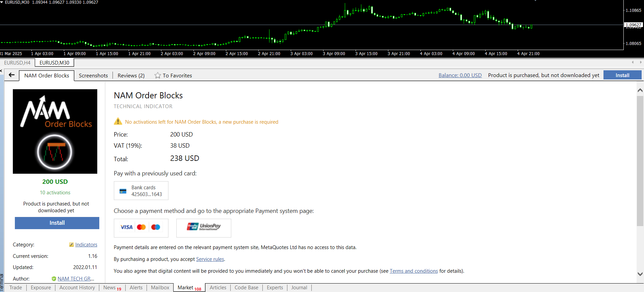Open the Trade terminal tab
Viewport: 644px width, 292px height.
pos(16,288)
